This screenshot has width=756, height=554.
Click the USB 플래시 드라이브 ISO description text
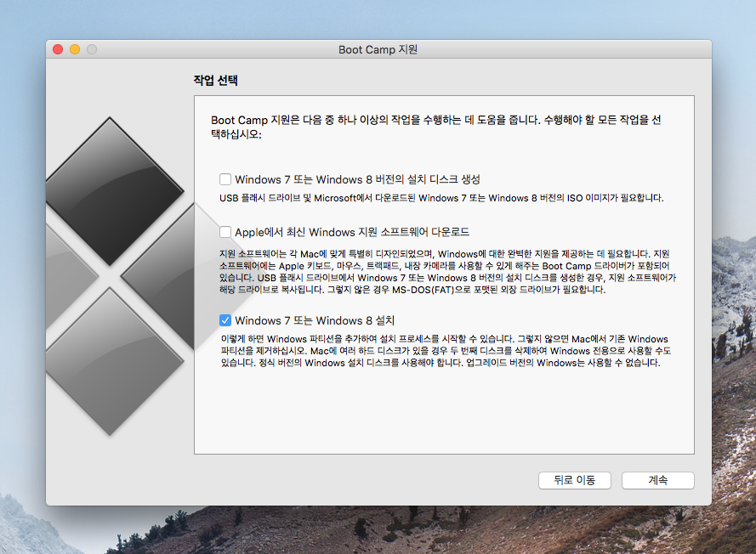point(441,198)
